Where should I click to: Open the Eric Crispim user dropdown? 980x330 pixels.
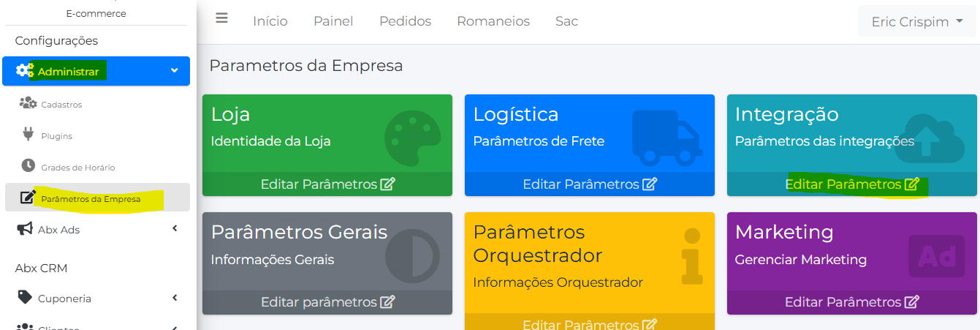point(917,22)
